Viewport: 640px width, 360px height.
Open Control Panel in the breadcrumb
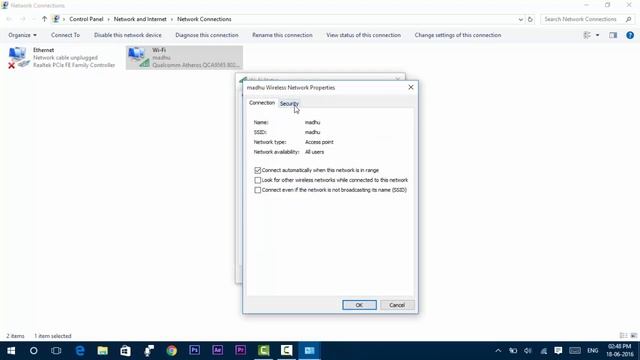pyautogui.click(x=86, y=19)
